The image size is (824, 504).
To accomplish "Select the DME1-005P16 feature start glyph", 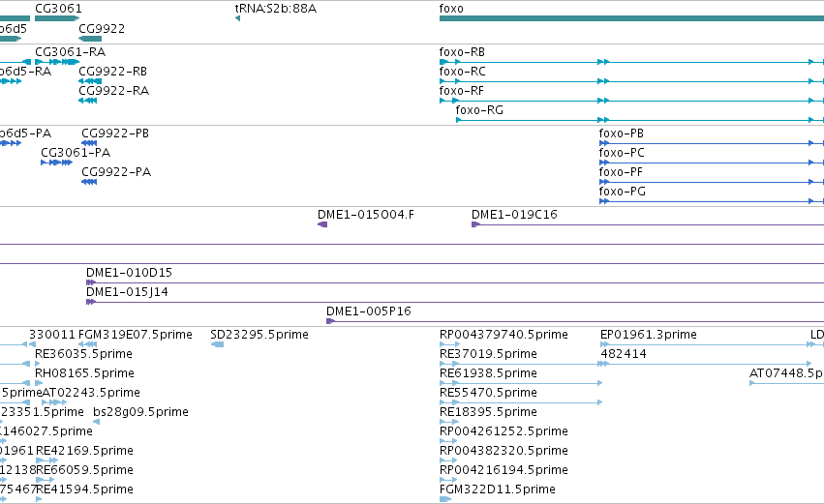I will [330, 321].
